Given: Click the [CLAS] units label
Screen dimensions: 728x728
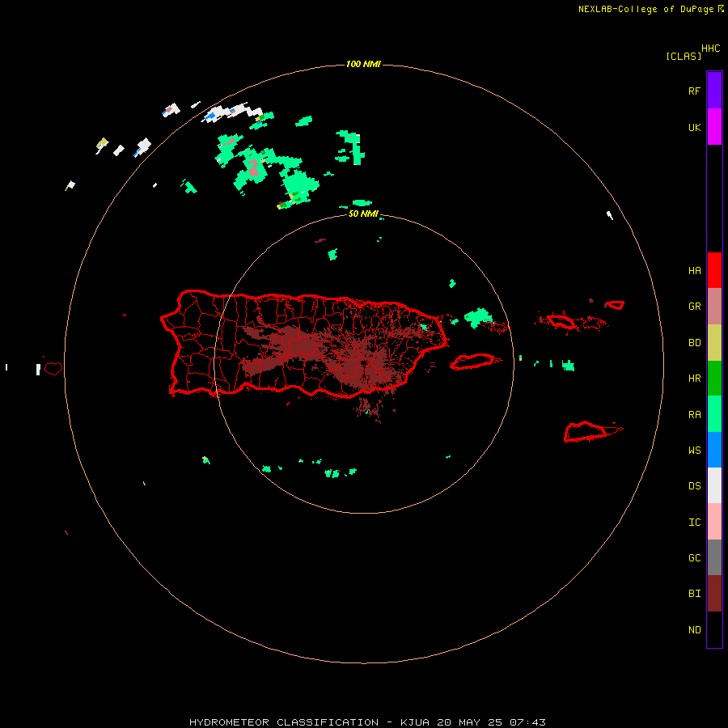Looking at the screenshot, I should (683, 56).
